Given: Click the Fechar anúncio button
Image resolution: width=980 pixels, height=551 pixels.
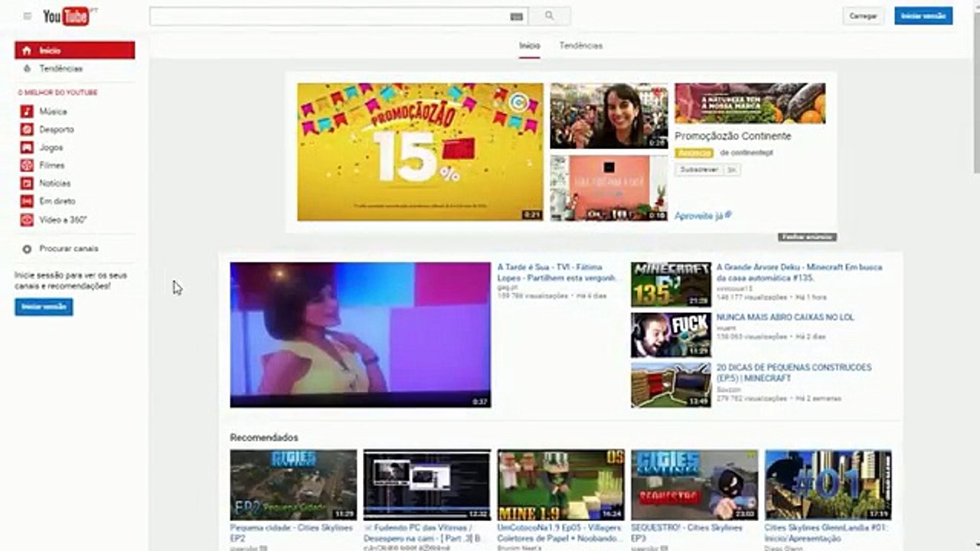Looking at the screenshot, I should pyautogui.click(x=807, y=237).
